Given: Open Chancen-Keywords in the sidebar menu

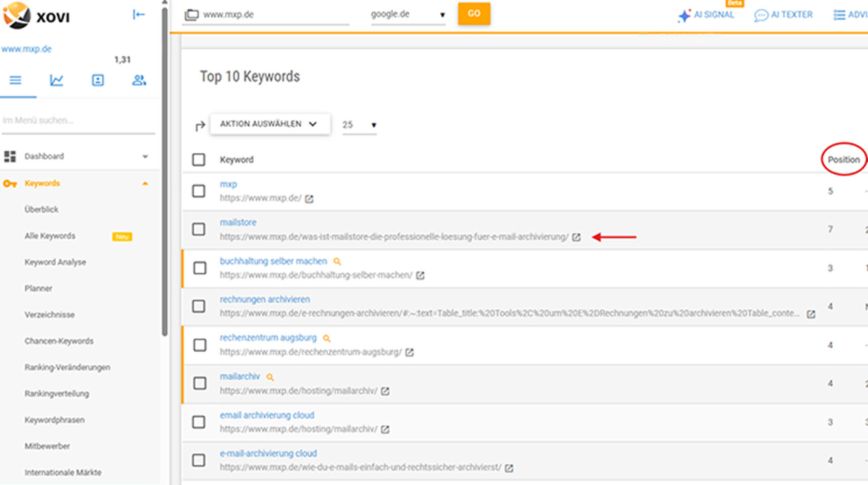Looking at the screenshot, I should pyautogui.click(x=59, y=341).
